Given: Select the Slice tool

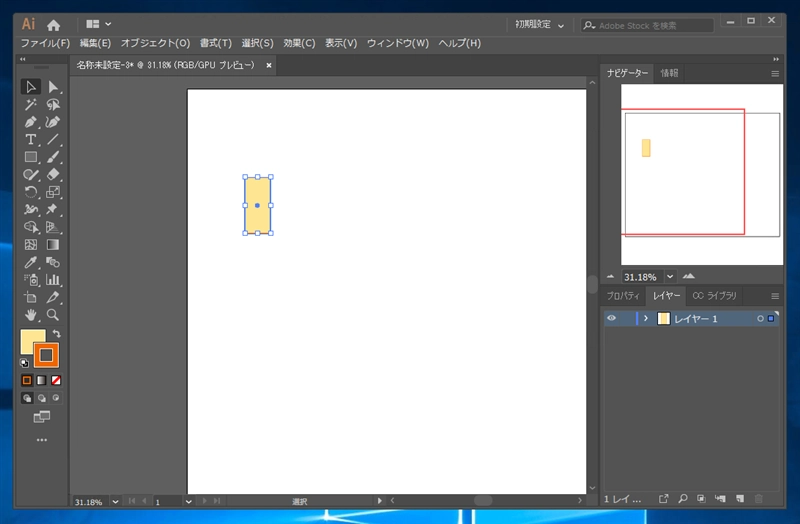Looking at the screenshot, I should (53, 297).
